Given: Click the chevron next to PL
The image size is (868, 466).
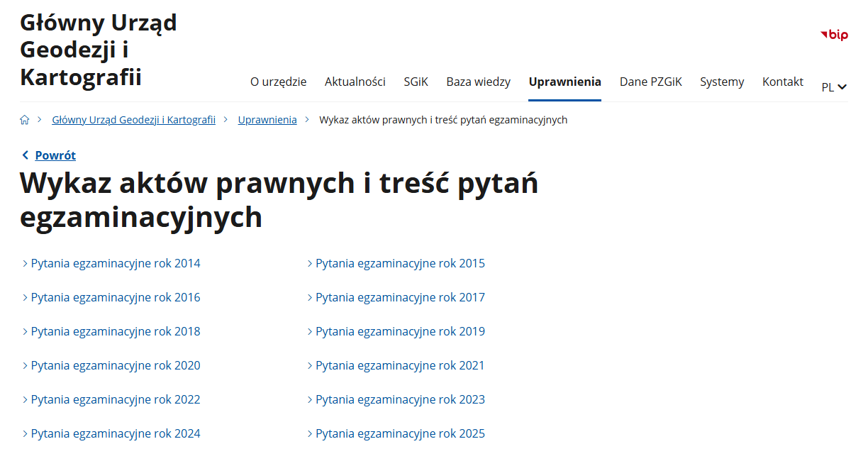Looking at the screenshot, I should coord(841,87).
